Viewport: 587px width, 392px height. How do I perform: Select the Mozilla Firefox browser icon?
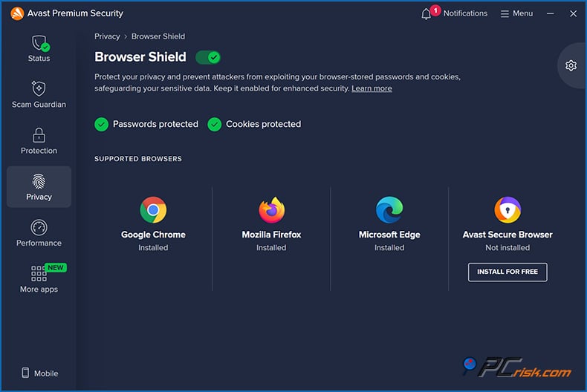pos(271,210)
